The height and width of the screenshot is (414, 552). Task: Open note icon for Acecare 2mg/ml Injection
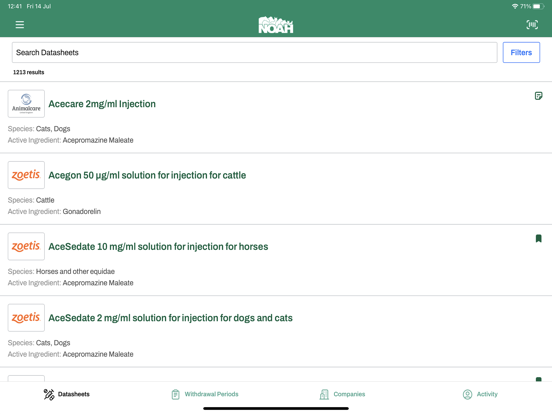(538, 96)
